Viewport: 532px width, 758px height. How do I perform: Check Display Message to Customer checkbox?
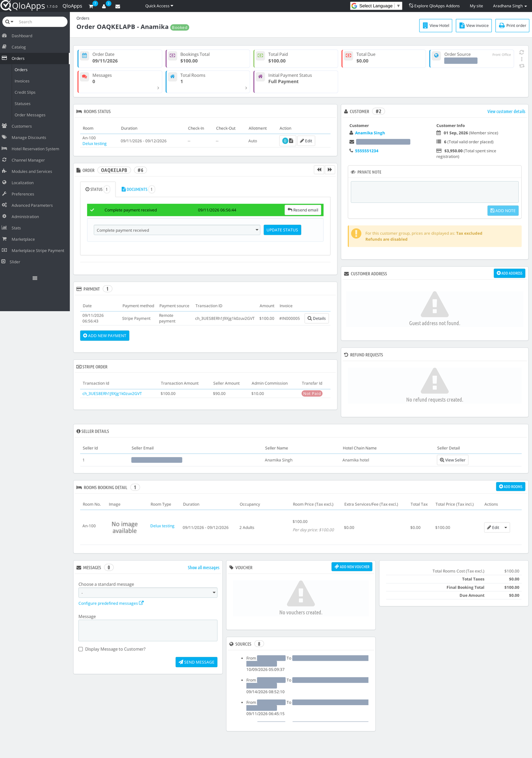tap(81, 649)
